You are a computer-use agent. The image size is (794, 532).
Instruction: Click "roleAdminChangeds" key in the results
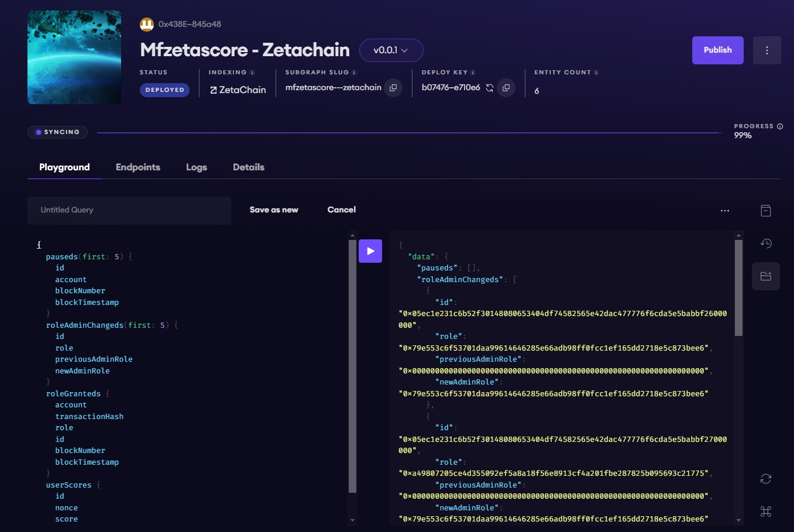tap(460, 279)
